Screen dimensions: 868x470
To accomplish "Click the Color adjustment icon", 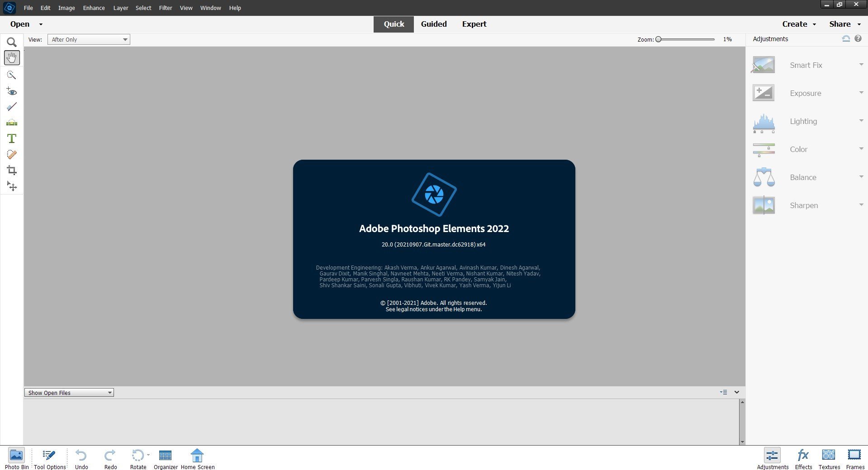I will pos(764,149).
